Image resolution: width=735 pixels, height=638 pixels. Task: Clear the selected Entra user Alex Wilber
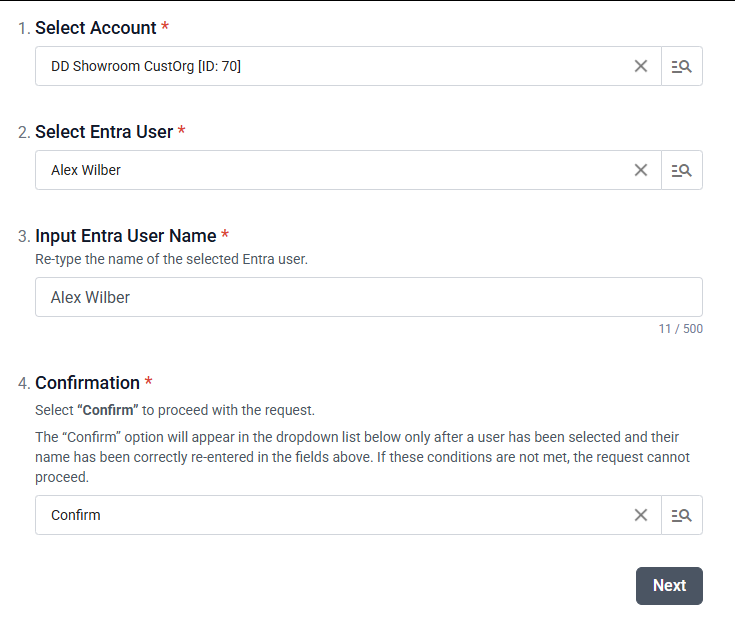tap(641, 170)
